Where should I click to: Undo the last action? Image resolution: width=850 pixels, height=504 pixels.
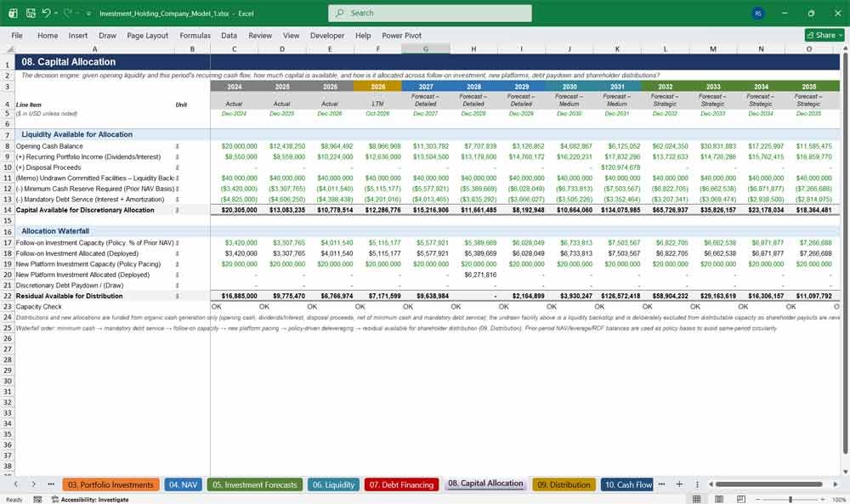click(46, 13)
